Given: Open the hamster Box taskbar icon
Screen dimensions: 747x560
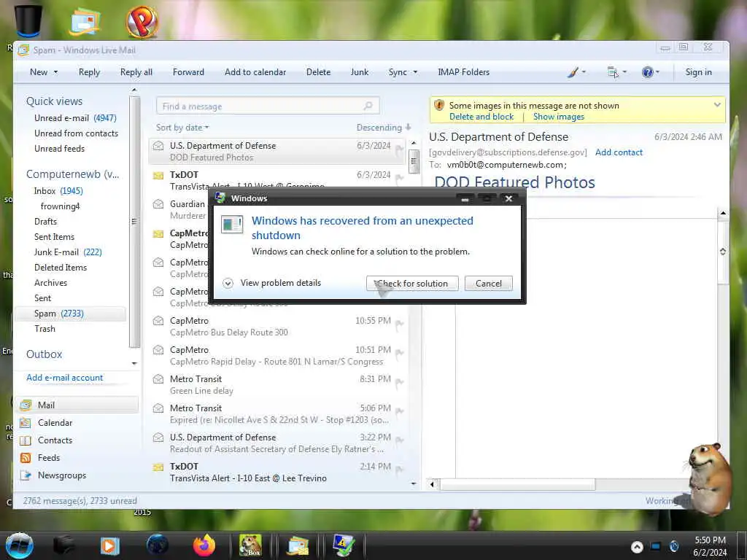Looking at the screenshot, I should pyautogui.click(x=250, y=545).
